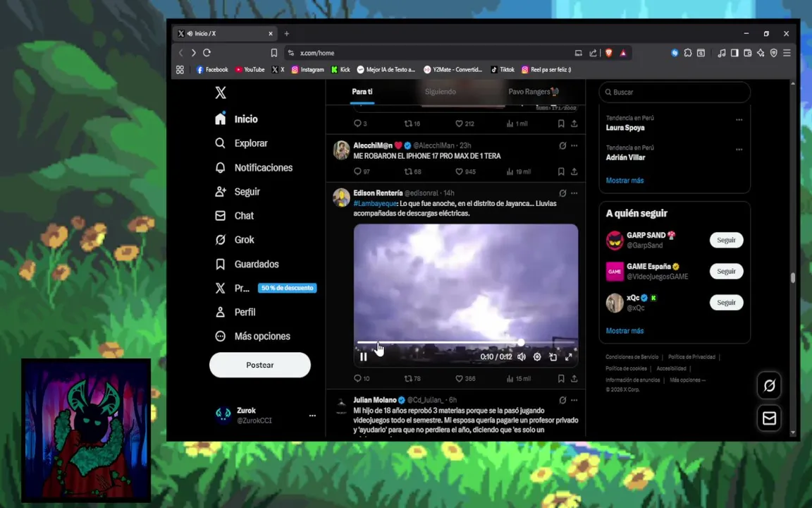Click Brave Shields lion icon

tap(609, 53)
